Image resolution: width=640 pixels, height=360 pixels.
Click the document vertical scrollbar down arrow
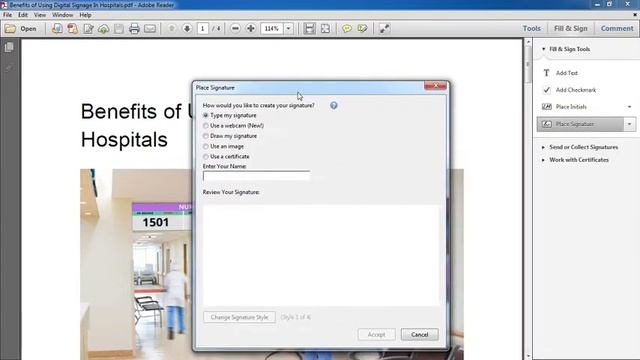point(528,356)
